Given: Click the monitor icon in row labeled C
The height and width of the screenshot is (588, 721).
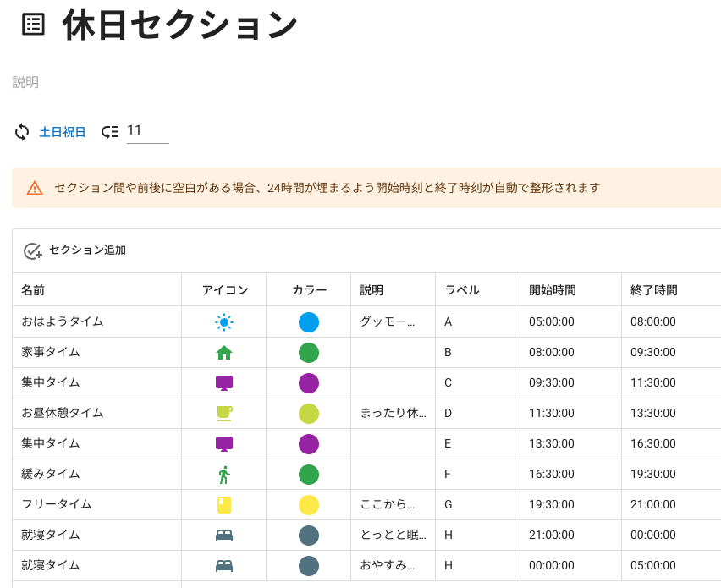Looking at the screenshot, I should click(x=224, y=383).
